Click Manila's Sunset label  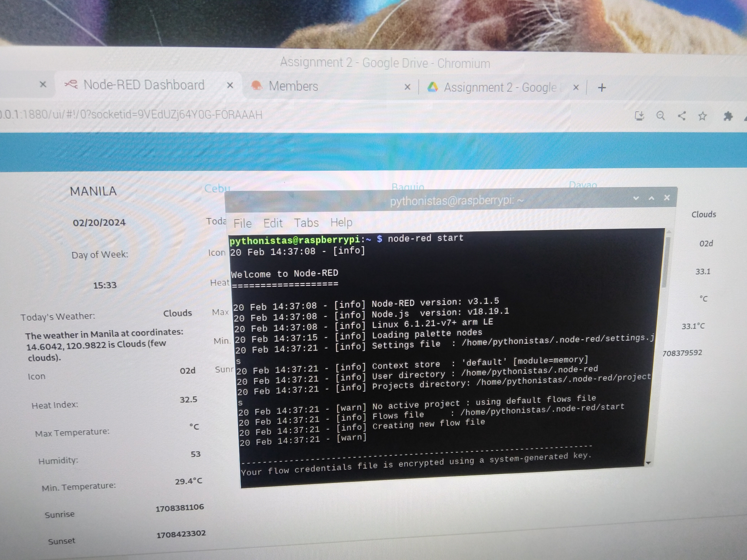tap(61, 542)
